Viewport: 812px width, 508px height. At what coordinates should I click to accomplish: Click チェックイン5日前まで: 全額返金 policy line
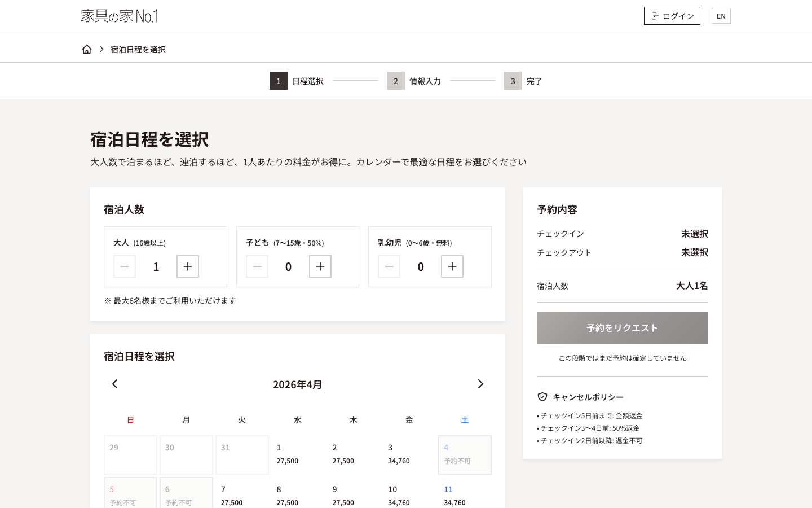(x=590, y=415)
